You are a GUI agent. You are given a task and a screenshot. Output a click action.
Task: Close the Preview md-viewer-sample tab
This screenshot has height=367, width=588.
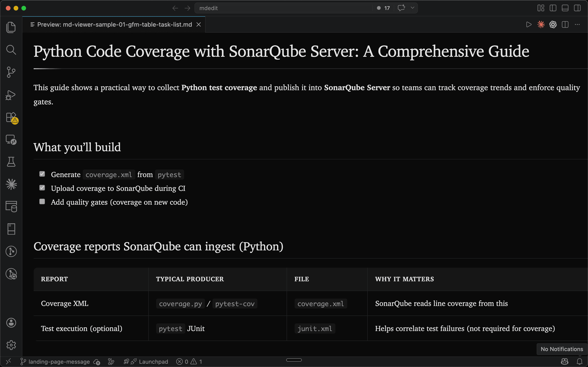pos(199,24)
